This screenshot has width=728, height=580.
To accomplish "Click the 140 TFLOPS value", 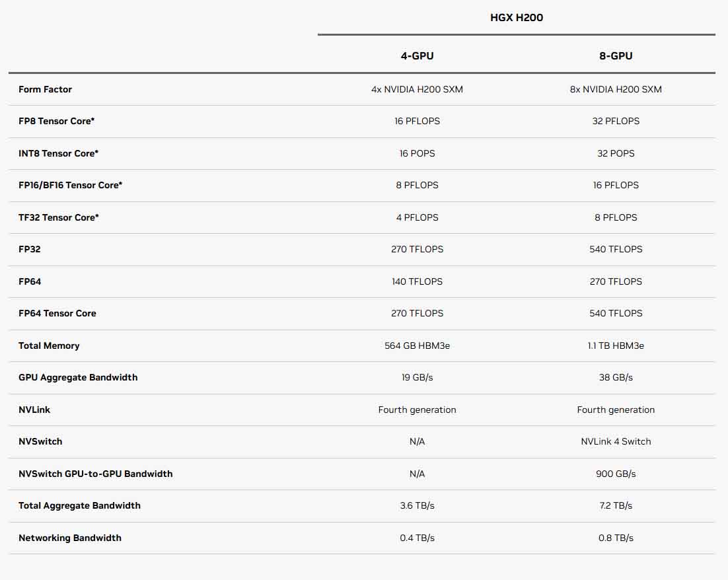I will [417, 281].
